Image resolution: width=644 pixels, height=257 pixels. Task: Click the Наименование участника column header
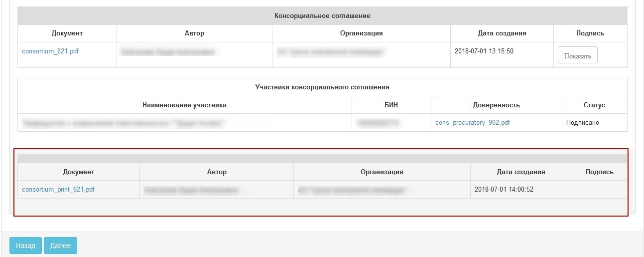184,105
